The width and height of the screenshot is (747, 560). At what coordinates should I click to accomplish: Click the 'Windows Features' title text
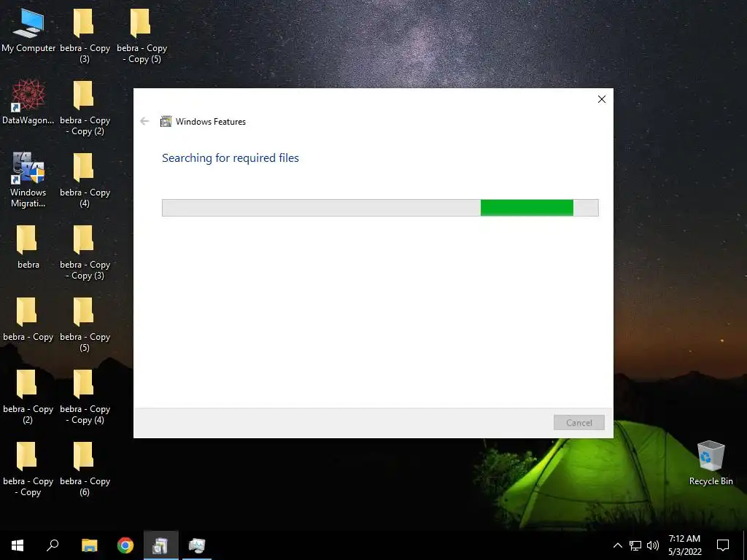(211, 122)
